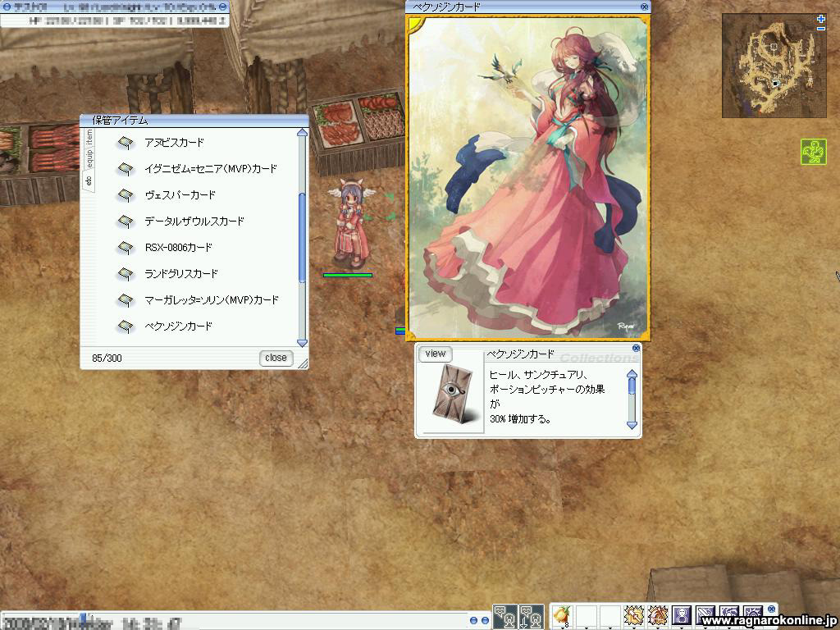Click the storage window resize grip

(x=304, y=363)
